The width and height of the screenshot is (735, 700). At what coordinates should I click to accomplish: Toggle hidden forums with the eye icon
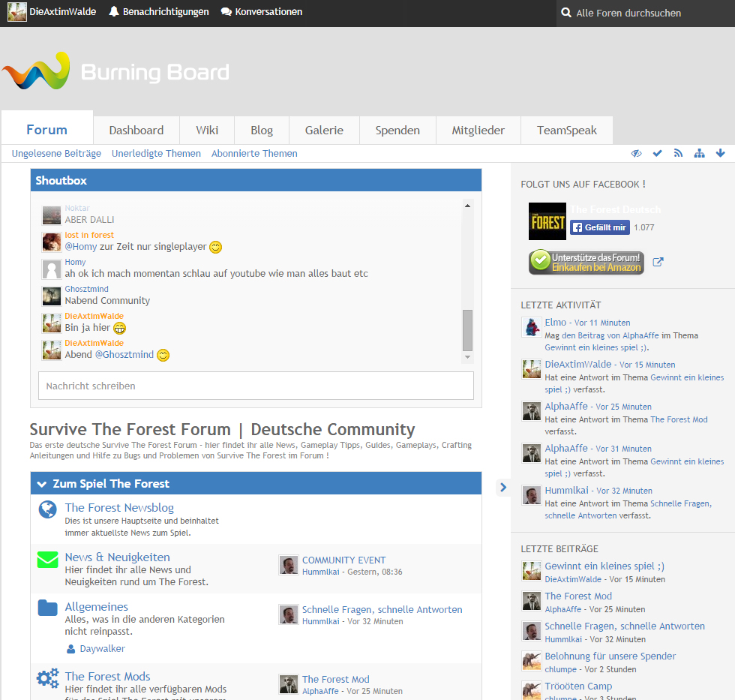click(x=636, y=153)
